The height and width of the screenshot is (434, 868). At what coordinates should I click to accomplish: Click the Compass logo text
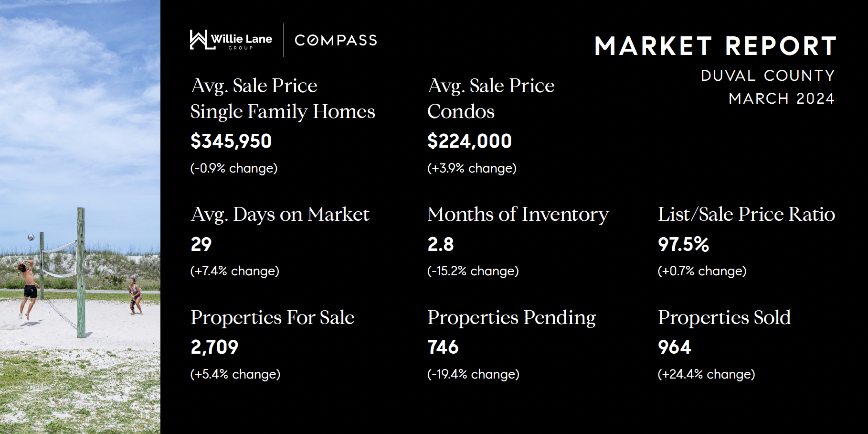point(336,40)
